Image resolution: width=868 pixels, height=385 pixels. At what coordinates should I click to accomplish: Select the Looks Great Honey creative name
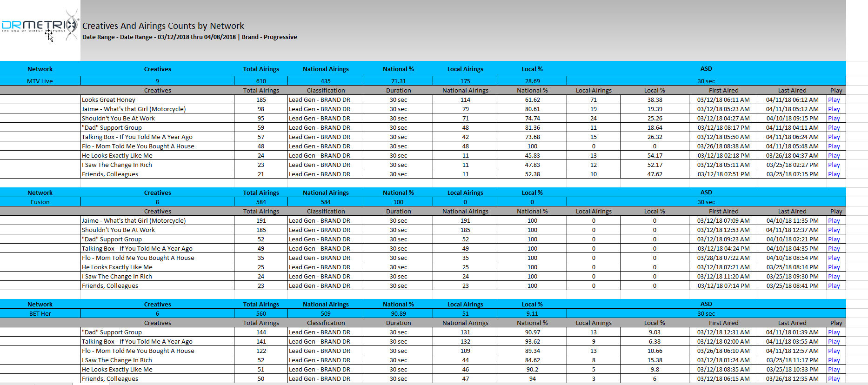pyautogui.click(x=108, y=100)
